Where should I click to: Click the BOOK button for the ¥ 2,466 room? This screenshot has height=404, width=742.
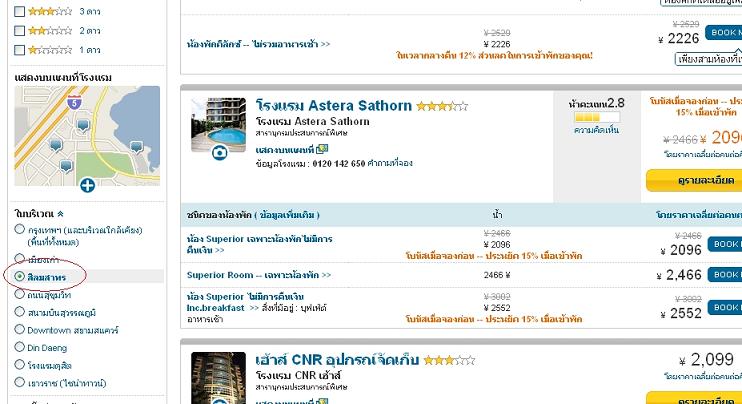pos(725,274)
